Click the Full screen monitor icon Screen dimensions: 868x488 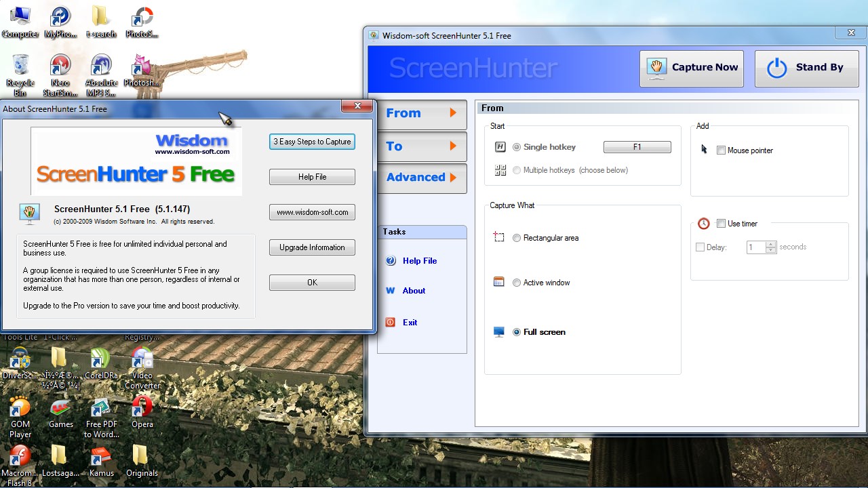click(499, 332)
